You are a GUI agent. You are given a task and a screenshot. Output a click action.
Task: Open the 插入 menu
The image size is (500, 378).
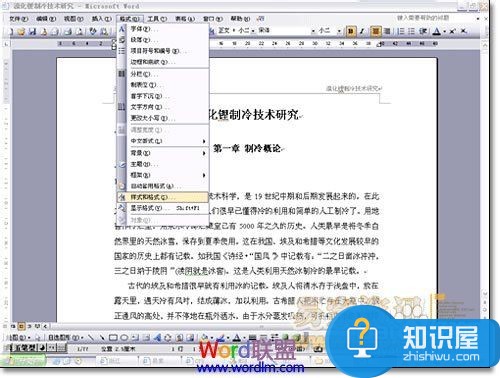click(101, 19)
